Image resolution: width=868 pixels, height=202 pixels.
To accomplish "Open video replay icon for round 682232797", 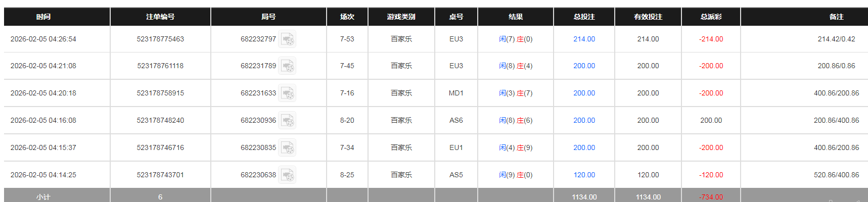I will (x=287, y=39).
